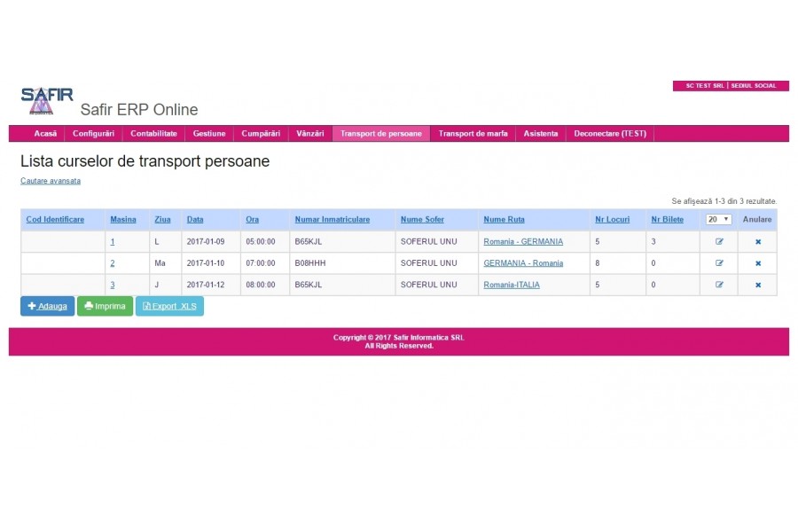
Task: Cancel the 2017-01-10 trip with the X icon
Action: [x=758, y=263]
